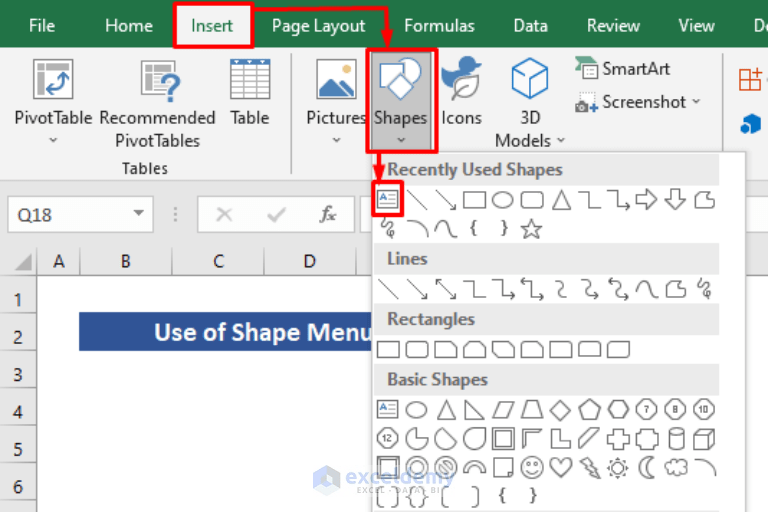Select Snip Single Corner Rectangle under Rectangles
The width and height of the screenshot is (768, 512).
click(446, 350)
